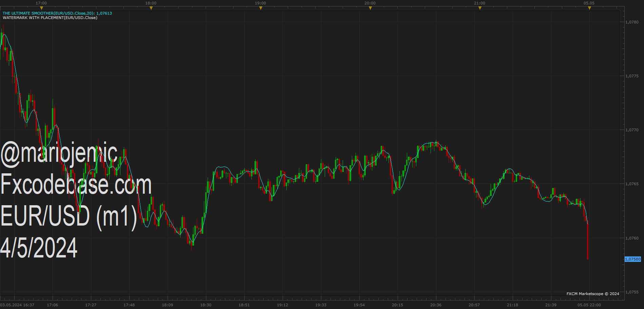The image size is (644, 309).
Task: Click price axis label 1,0765
Action: (x=632, y=184)
